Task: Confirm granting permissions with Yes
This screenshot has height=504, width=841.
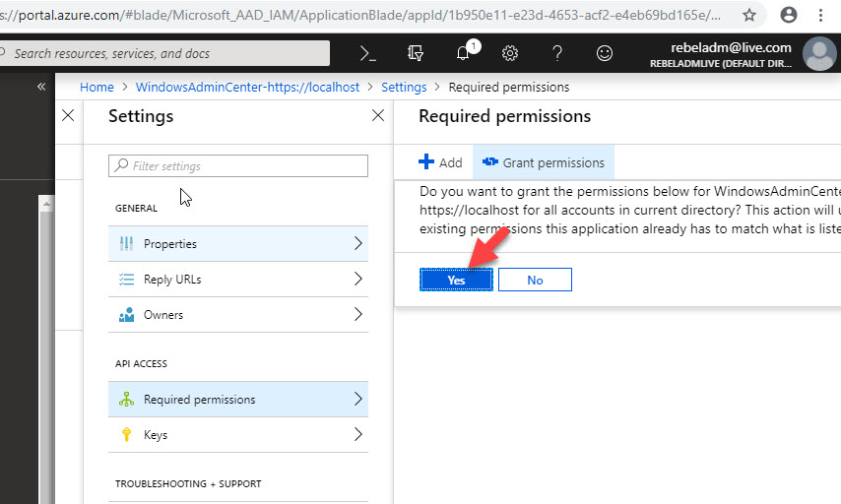Action: pos(456,280)
